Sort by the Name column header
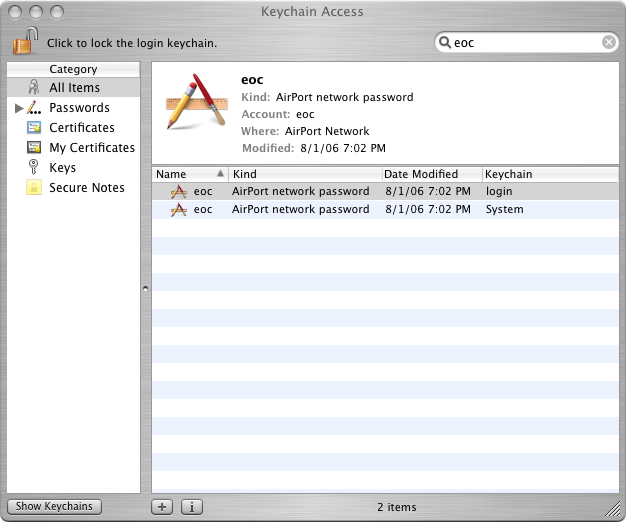The width and height of the screenshot is (626, 522). (190, 174)
